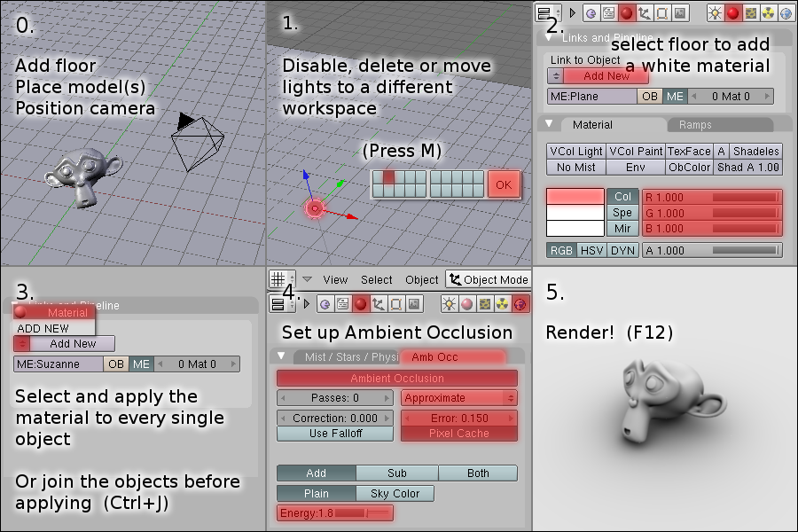Click the OB button beside ME:Suzanne
This screenshot has height=532, width=798.
pos(116,364)
